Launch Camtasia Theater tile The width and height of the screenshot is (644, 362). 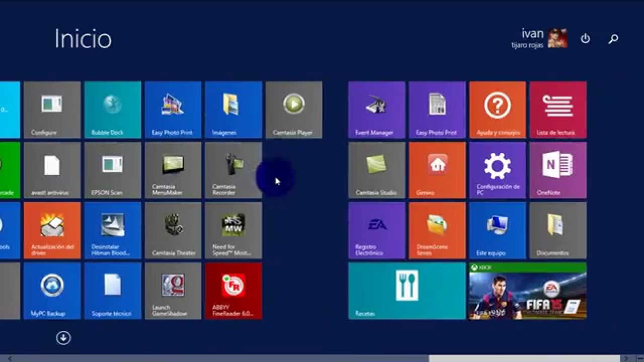[x=173, y=230]
